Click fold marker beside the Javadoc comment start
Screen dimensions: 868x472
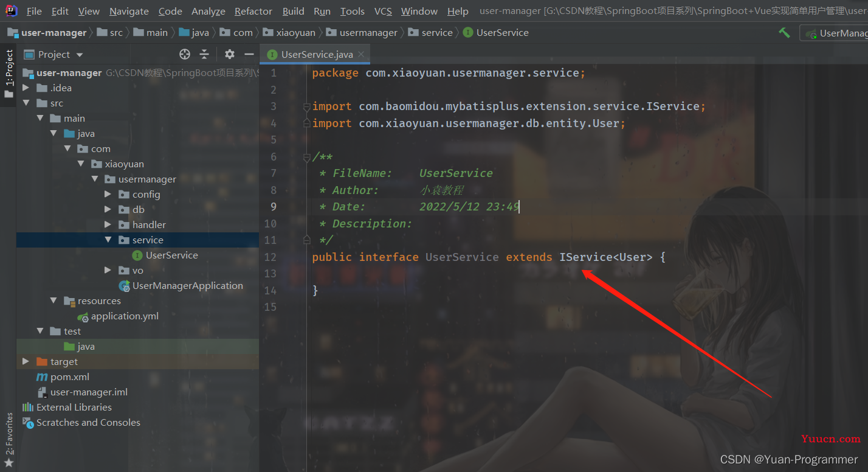point(308,157)
